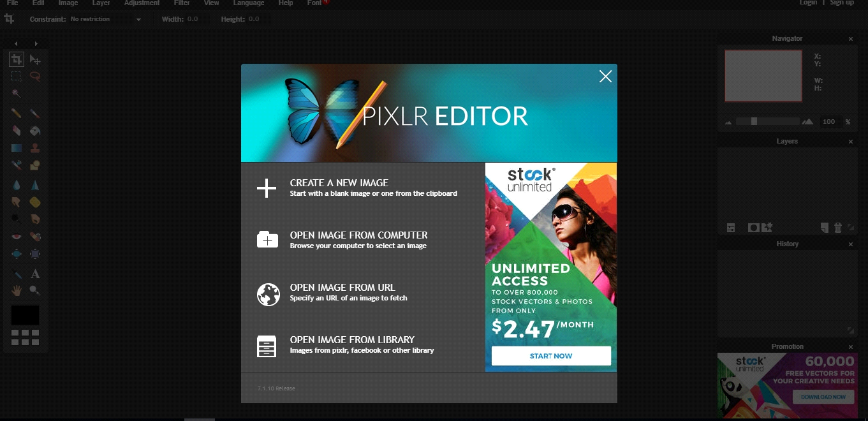Select the yellow Sponge tool
The height and width of the screenshot is (421, 868).
35,202
